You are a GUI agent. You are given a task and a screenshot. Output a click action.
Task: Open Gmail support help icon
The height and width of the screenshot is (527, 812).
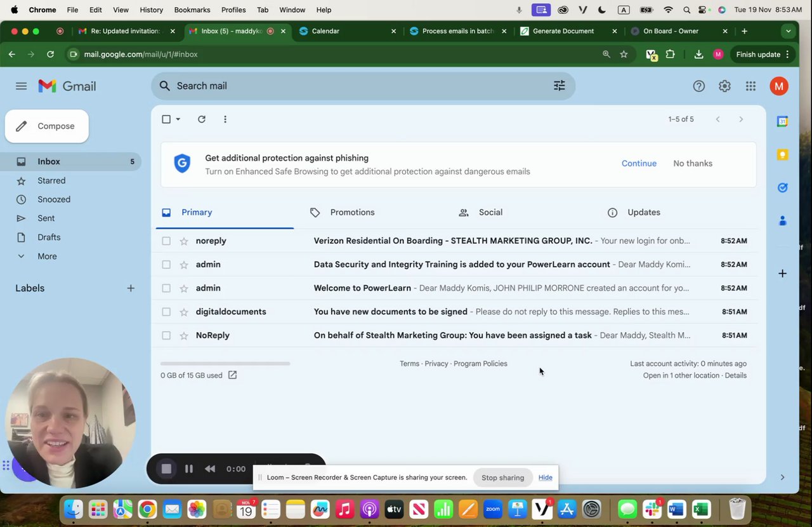click(698, 86)
